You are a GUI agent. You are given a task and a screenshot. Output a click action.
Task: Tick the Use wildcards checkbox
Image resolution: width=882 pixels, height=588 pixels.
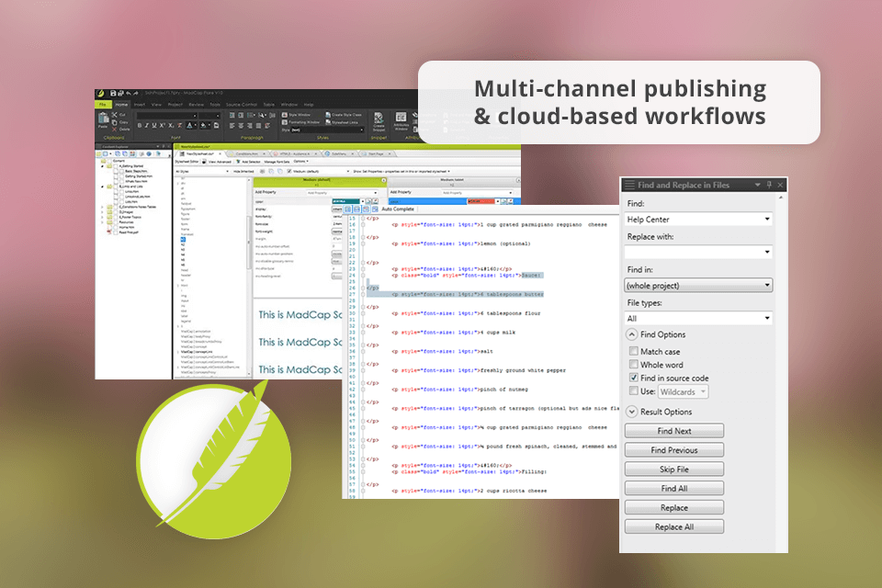pos(633,391)
